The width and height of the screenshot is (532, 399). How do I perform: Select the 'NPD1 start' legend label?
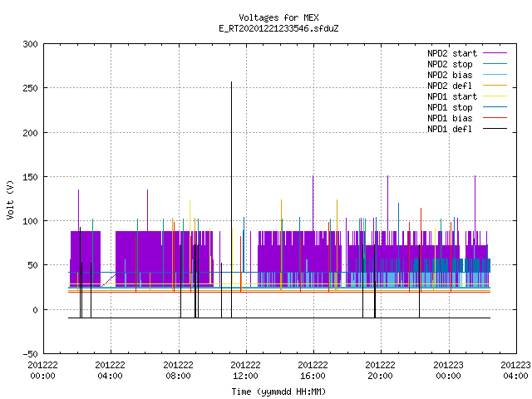(x=452, y=96)
